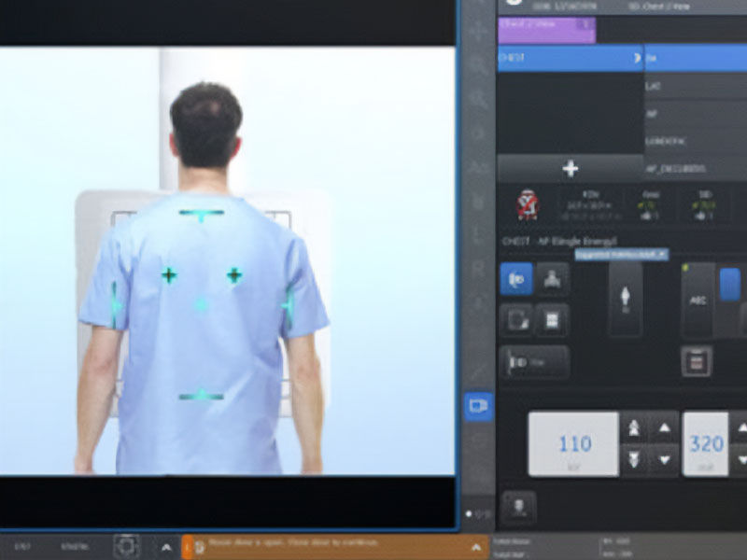This screenshot has width=747, height=560.
Task: Toggle the filter grid icon button
Action: pyautogui.click(x=553, y=320)
